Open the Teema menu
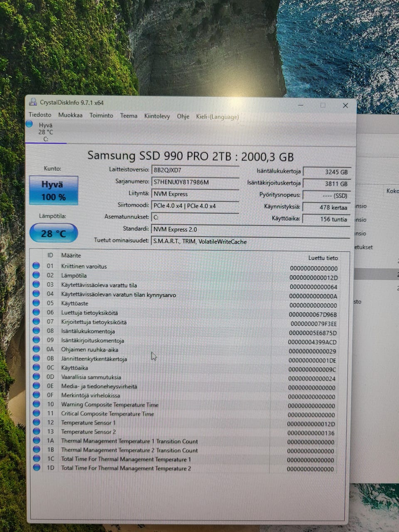The width and height of the screenshot is (399, 532). 129,116
